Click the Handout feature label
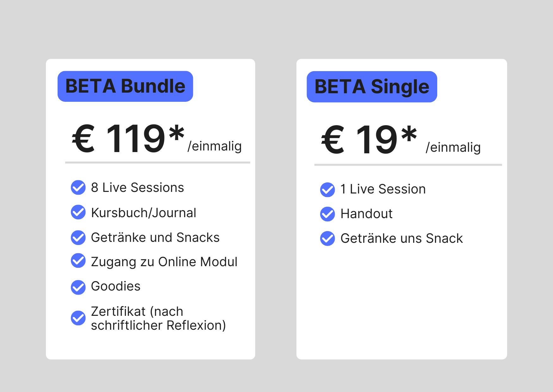Image resolution: width=553 pixels, height=392 pixels. point(366,214)
